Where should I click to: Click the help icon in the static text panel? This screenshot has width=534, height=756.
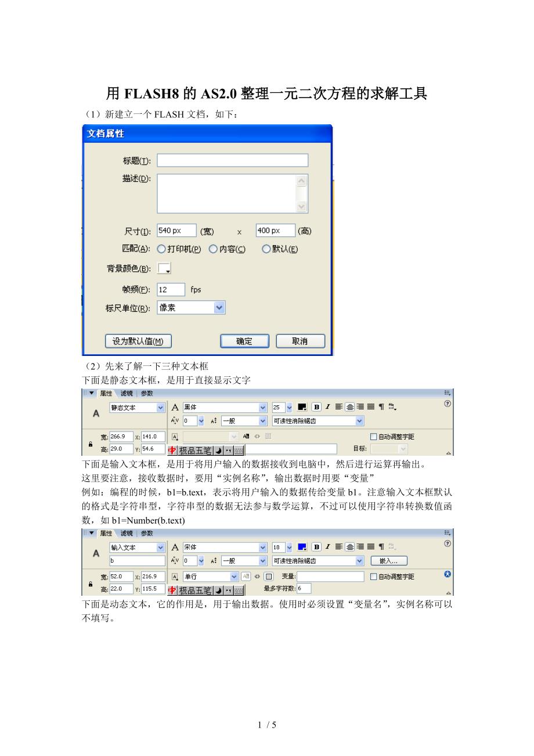[x=448, y=404]
